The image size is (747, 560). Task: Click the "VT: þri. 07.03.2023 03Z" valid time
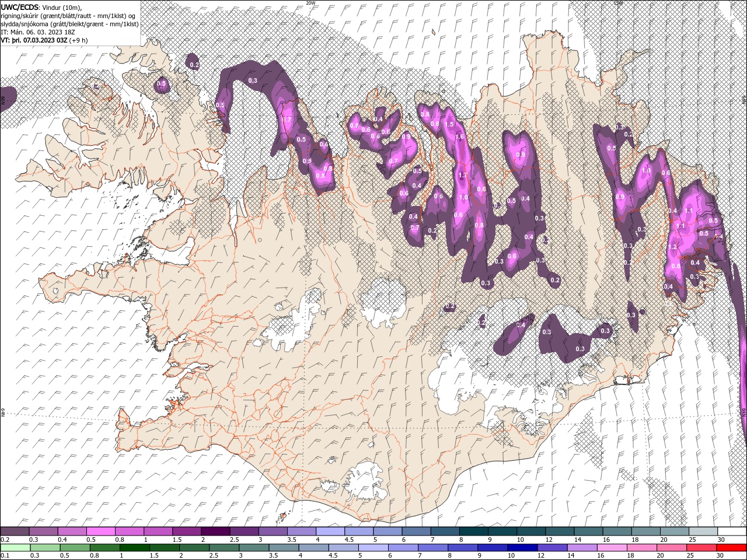pyautogui.click(x=34, y=40)
